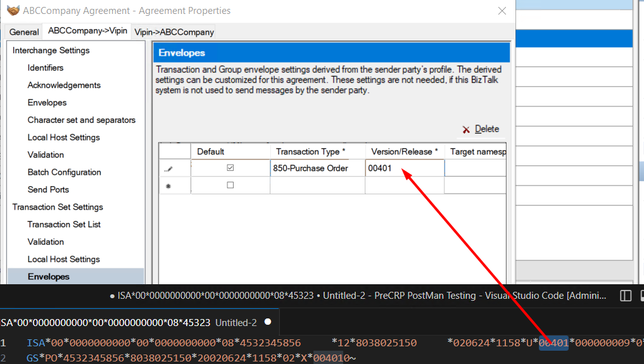
Task: Open the General tab
Action: tap(24, 32)
